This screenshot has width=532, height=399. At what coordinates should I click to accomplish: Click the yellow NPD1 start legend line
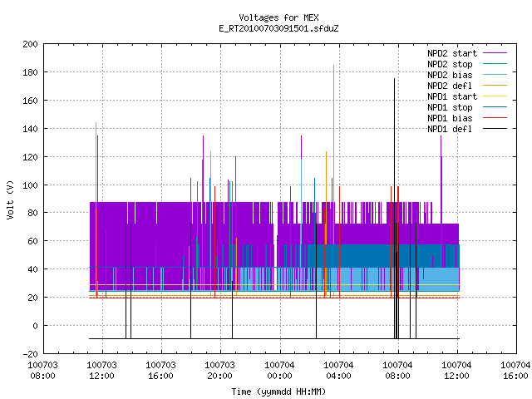[x=495, y=96]
